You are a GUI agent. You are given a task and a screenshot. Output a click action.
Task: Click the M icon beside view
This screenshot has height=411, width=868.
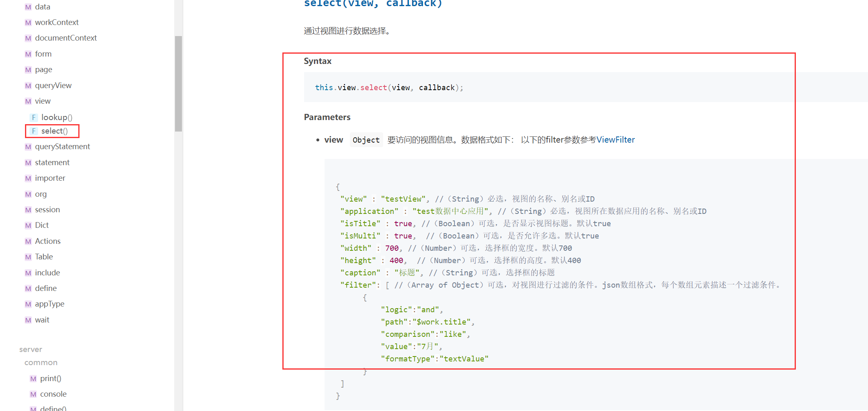(28, 101)
